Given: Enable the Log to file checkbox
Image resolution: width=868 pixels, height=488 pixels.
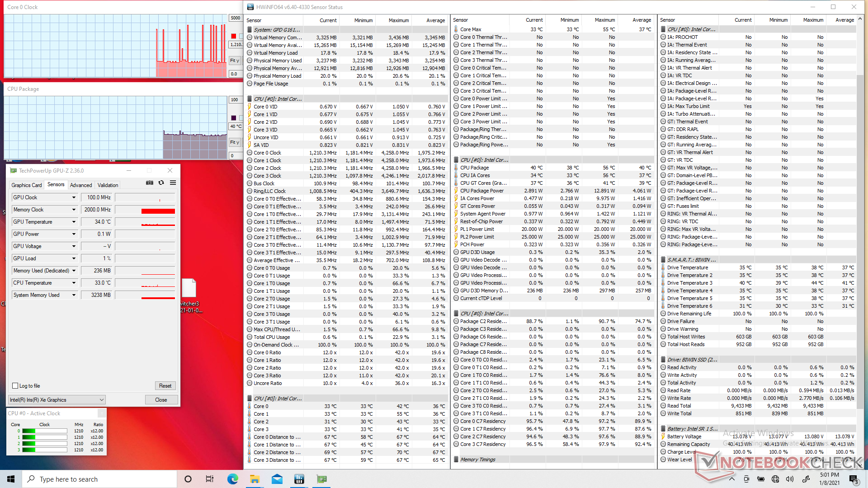Looking at the screenshot, I should click(x=15, y=386).
